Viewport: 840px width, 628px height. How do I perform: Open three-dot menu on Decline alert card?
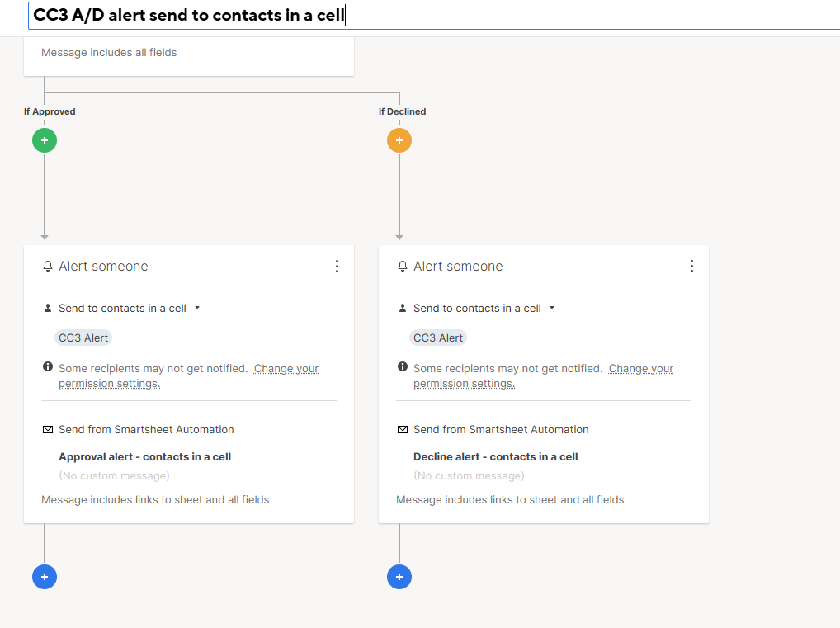[x=691, y=267]
